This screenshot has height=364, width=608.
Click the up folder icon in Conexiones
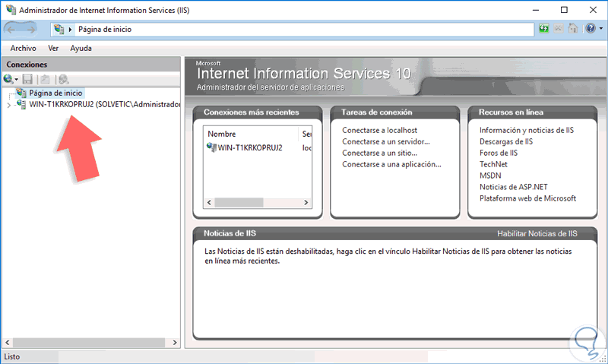click(x=45, y=80)
